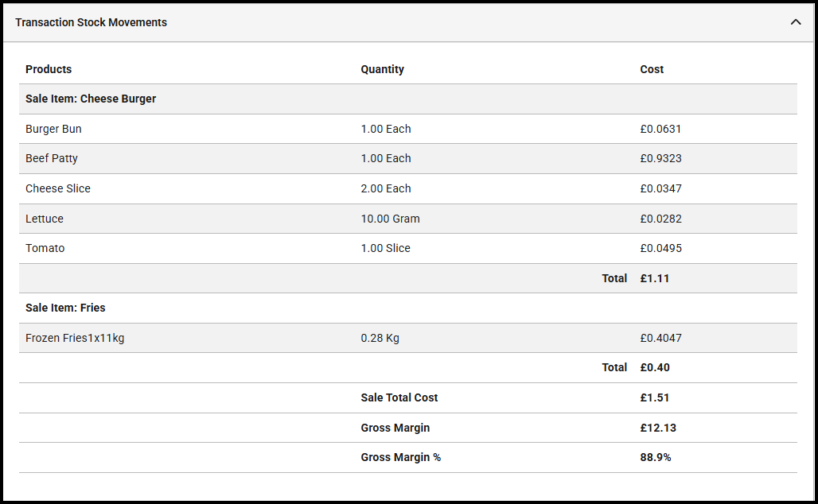Click the 10.00 Gram lettuce quantity

click(390, 219)
